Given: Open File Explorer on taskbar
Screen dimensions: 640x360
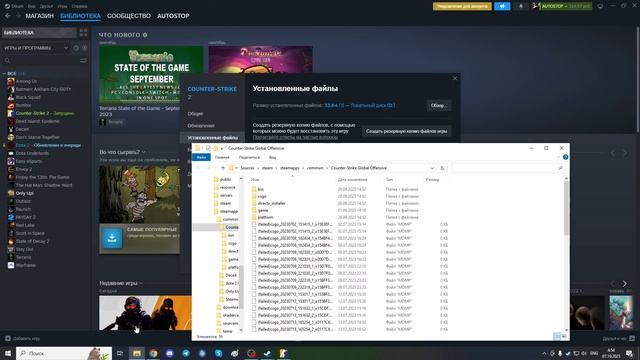Looking at the screenshot, I should (x=137, y=353).
